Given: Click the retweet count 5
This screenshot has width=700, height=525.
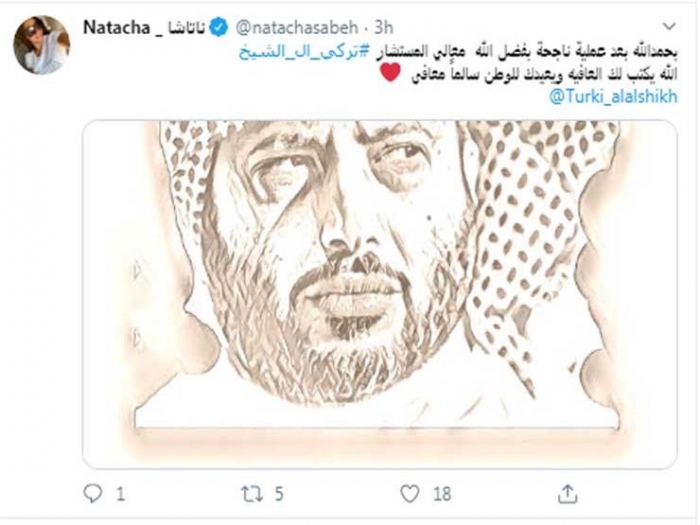Looking at the screenshot, I should click(x=279, y=494).
